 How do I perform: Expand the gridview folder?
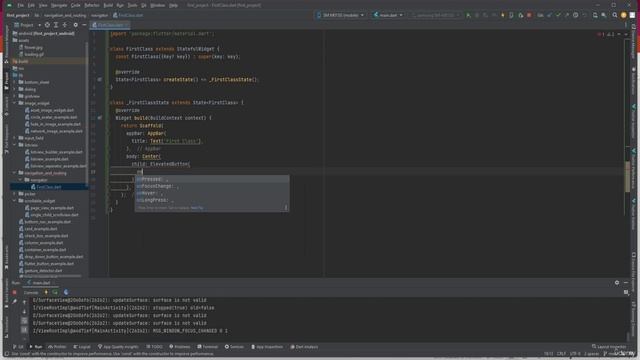pos(15,96)
